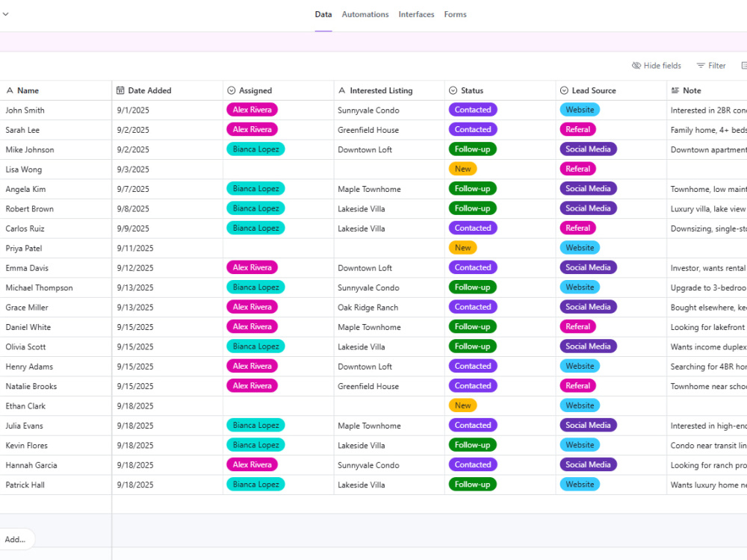
Task: Click the date "9/12/2025" for Emma Davis
Action: (x=135, y=268)
